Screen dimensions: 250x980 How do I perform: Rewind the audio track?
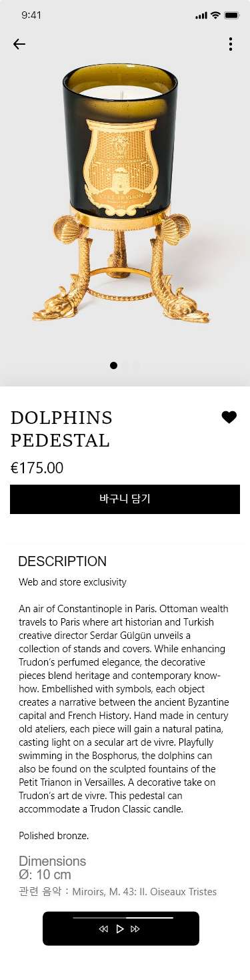(x=103, y=929)
